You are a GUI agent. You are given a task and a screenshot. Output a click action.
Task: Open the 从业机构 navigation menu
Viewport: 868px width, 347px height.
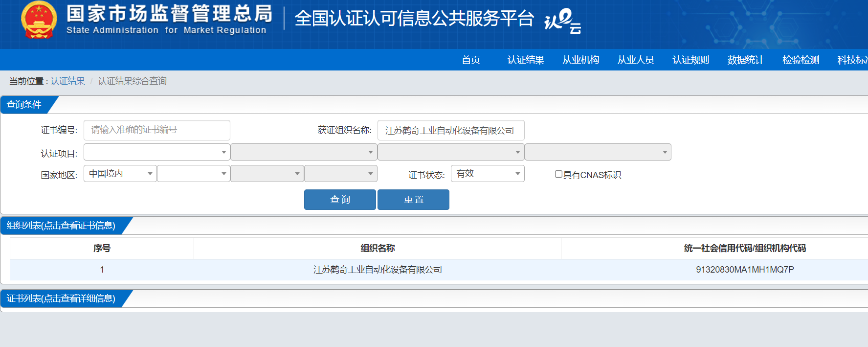tap(581, 60)
